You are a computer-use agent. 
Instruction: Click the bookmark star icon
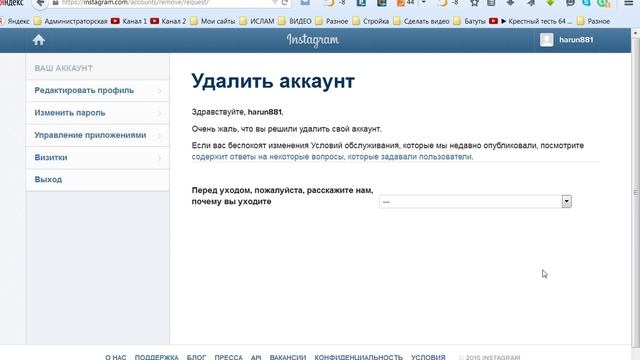coord(474,3)
